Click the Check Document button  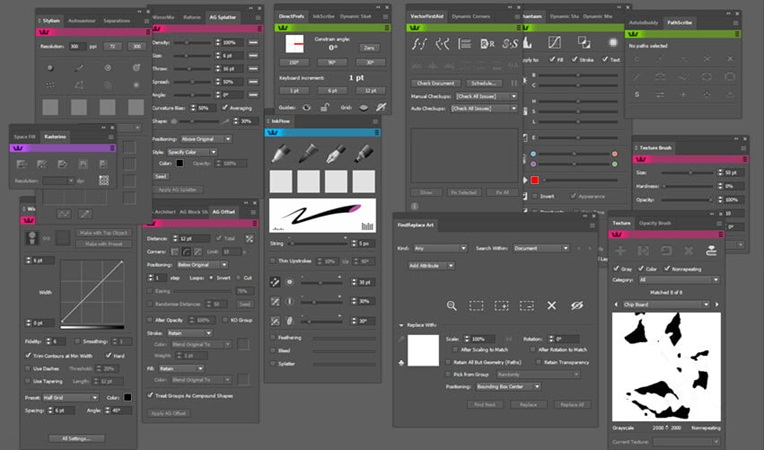click(x=437, y=83)
